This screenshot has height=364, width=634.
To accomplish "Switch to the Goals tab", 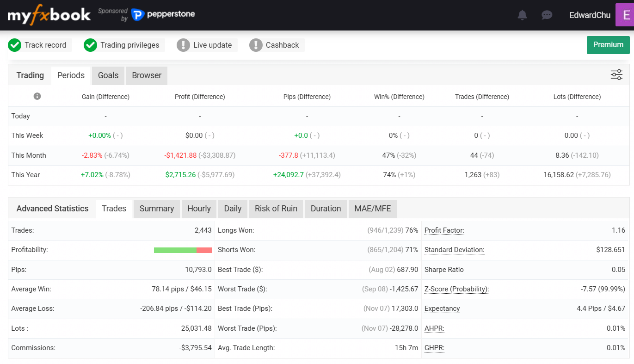I will (108, 75).
